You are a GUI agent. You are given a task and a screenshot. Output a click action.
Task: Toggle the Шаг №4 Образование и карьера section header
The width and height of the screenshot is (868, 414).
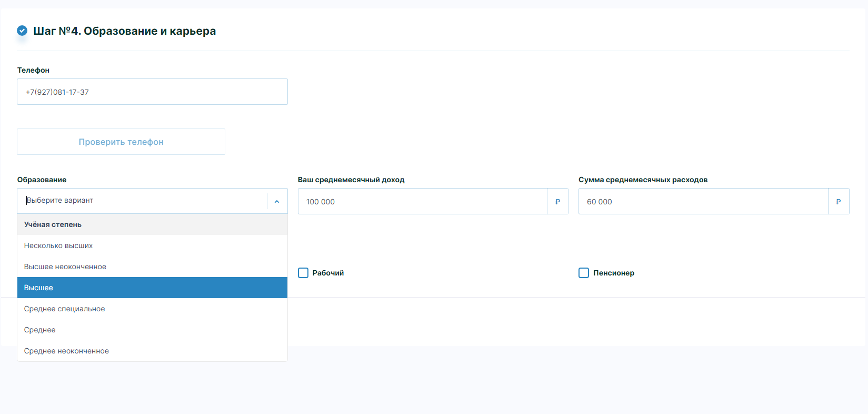tap(124, 31)
